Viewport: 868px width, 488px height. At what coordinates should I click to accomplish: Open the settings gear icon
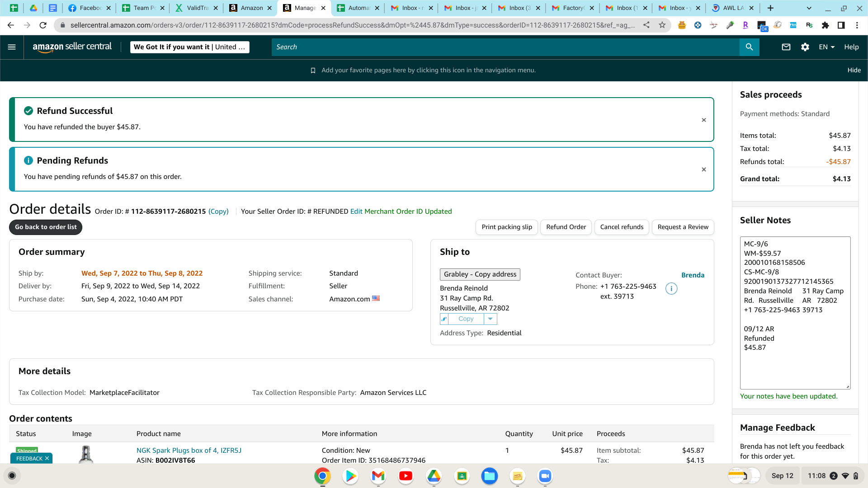(x=805, y=47)
